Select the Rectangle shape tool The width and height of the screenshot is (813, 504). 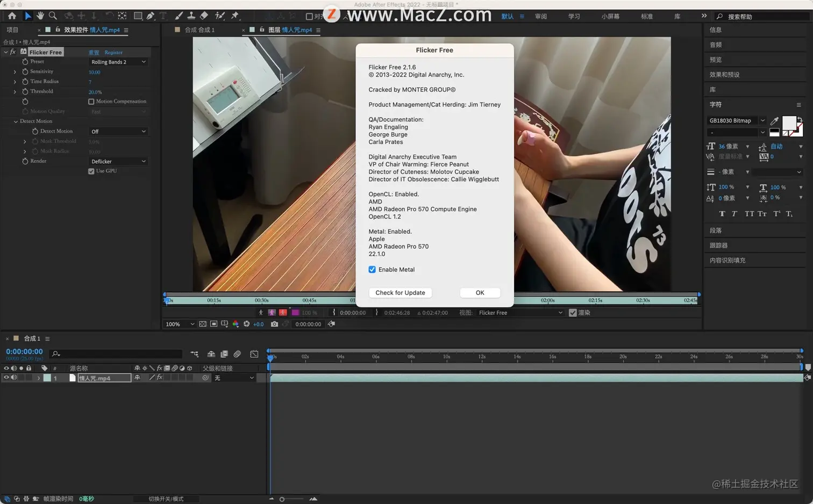(138, 16)
